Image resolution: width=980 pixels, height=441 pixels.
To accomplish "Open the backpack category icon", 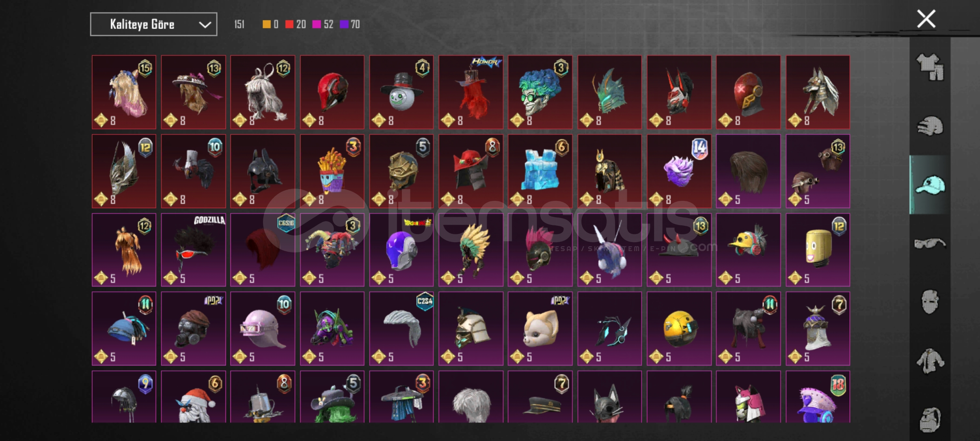I will (930, 419).
